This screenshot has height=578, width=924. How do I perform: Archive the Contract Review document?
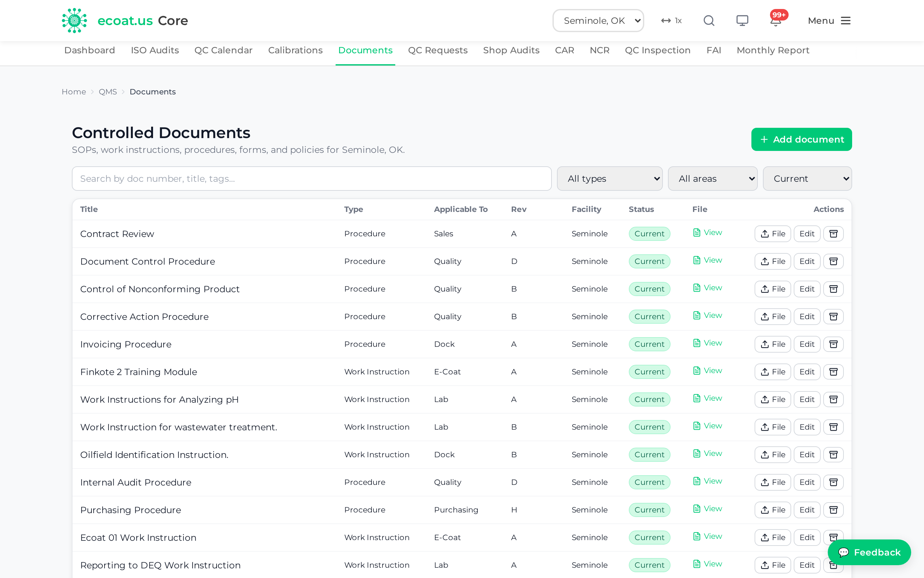pos(833,233)
